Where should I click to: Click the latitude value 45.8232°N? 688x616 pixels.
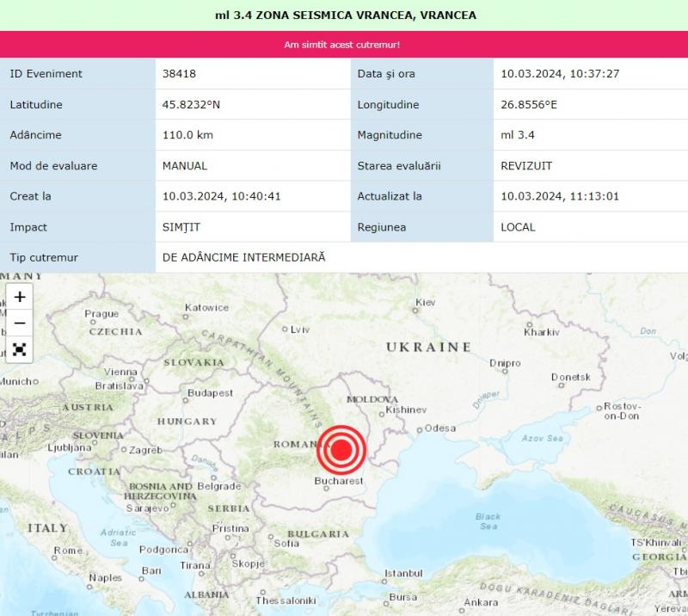pos(191,105)
